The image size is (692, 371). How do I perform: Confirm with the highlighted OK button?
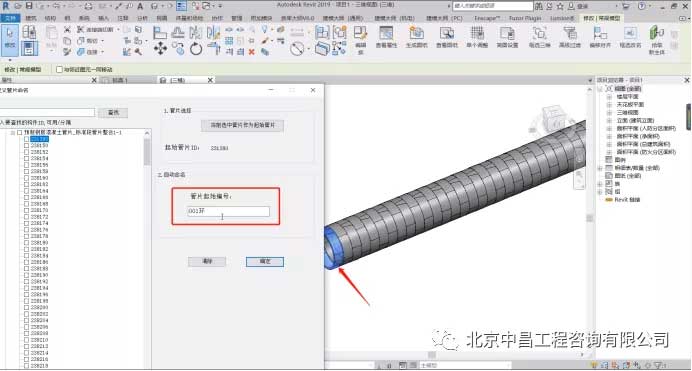point(265,262)
